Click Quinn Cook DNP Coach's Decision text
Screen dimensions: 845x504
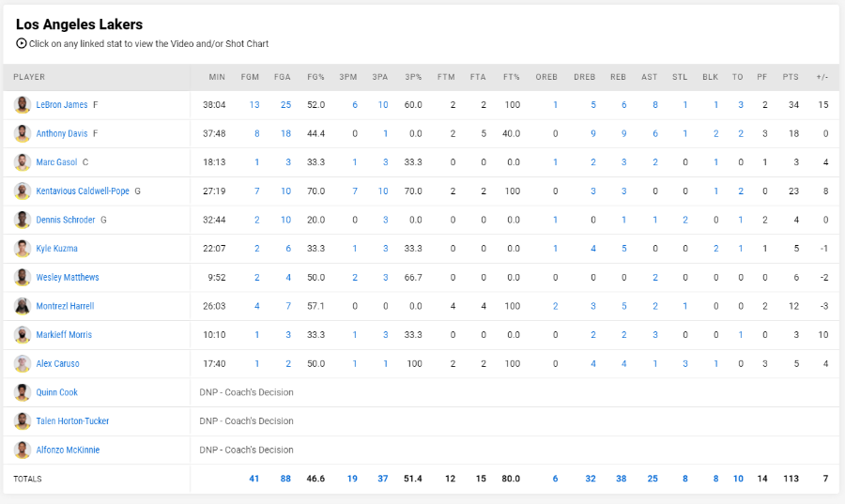246,392
